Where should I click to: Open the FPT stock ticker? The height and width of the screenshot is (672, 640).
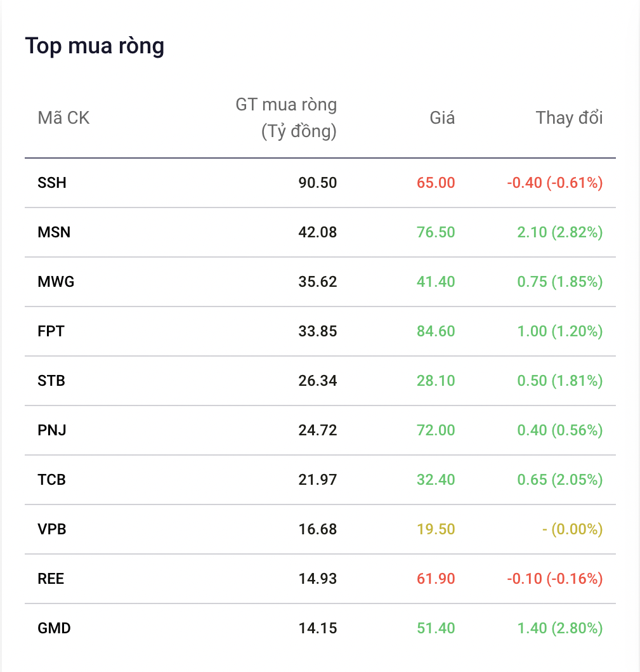[x=51, y=331]
